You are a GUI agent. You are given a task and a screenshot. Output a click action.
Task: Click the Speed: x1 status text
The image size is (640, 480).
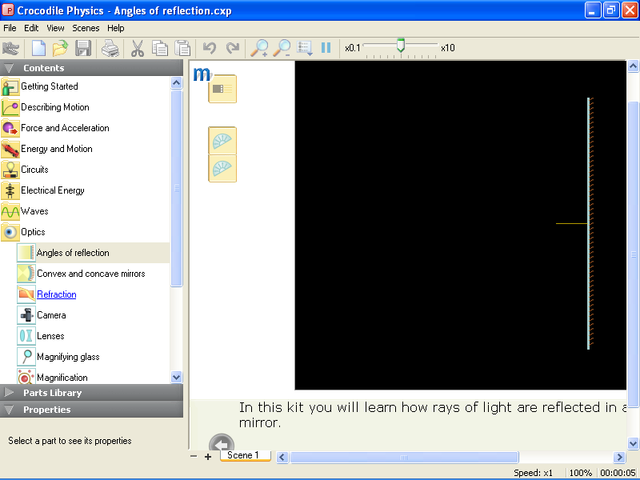533,473
